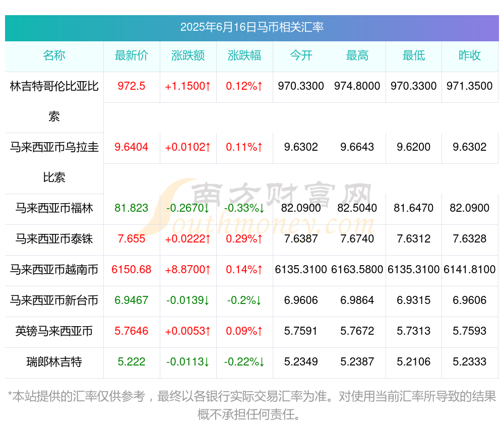This screenshot has height=430, width=504.
Task: Click the high value 7.6740
Action: [x=357, y=239]
